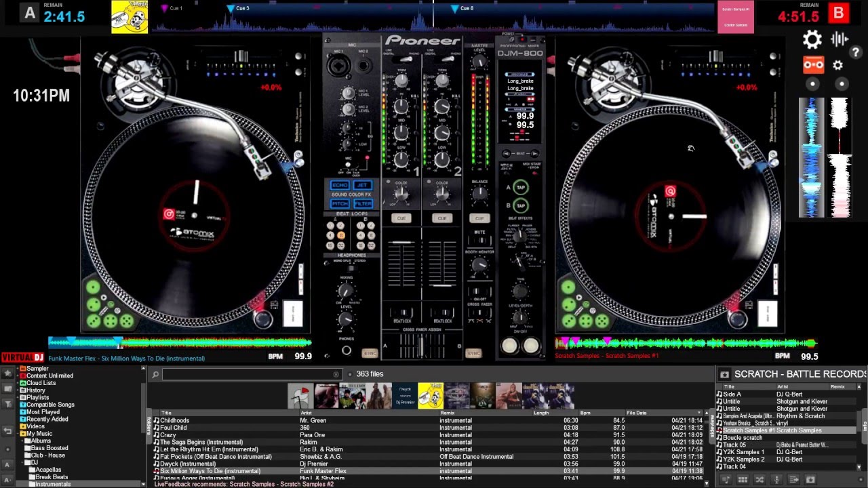Toggle the ECHO sound color effect
Screen dimensions: 868x488
(340, 185)
